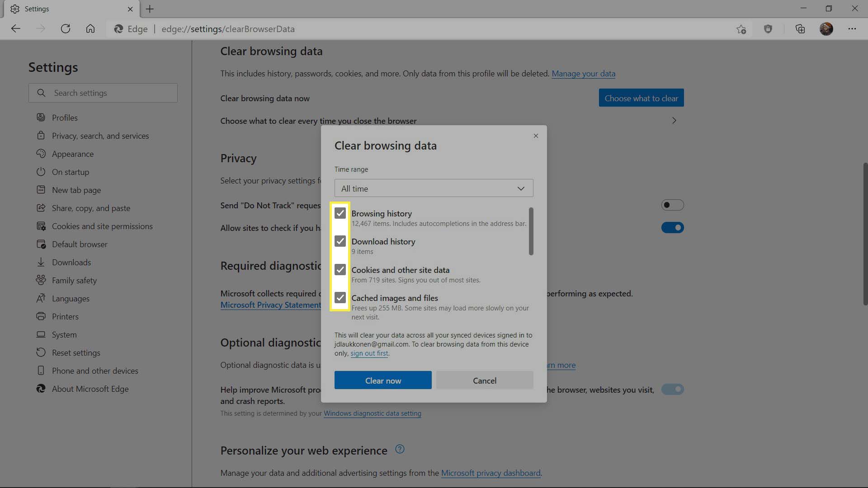Click the New tab page icon
Viewport: 868px width, 488px height.
[x=41, y=190]
